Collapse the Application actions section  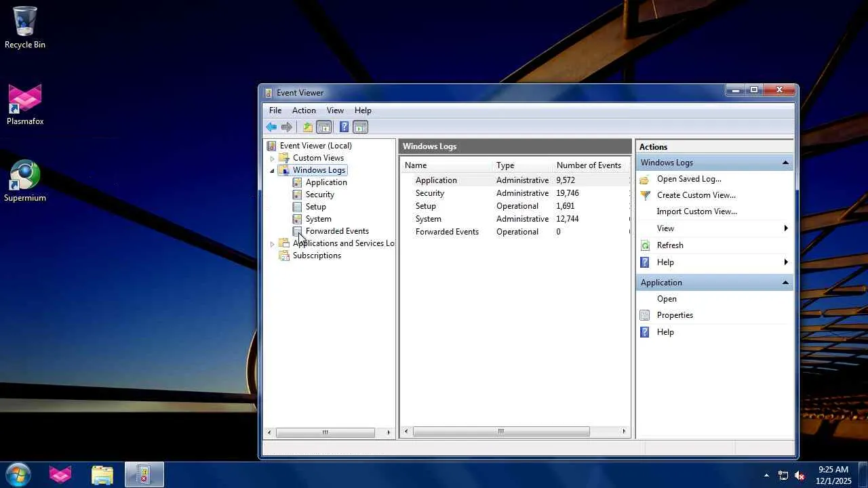pos(785,283)
